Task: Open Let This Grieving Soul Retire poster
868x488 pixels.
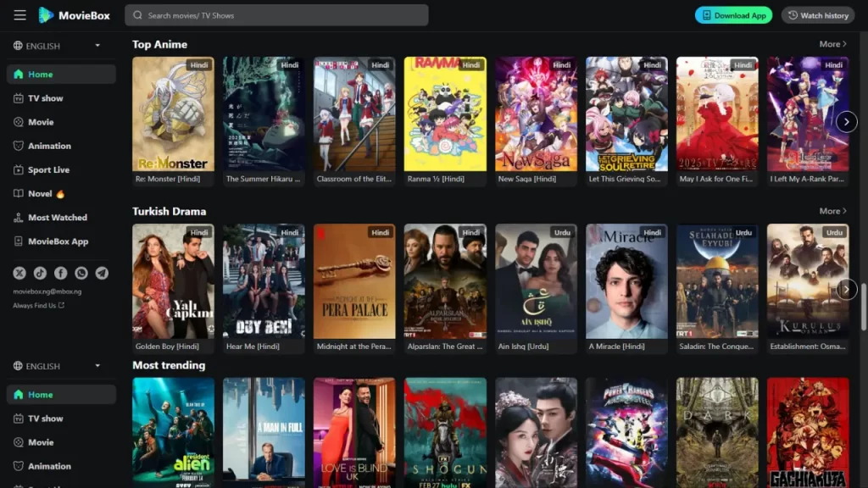Action: tap(626, 114)
